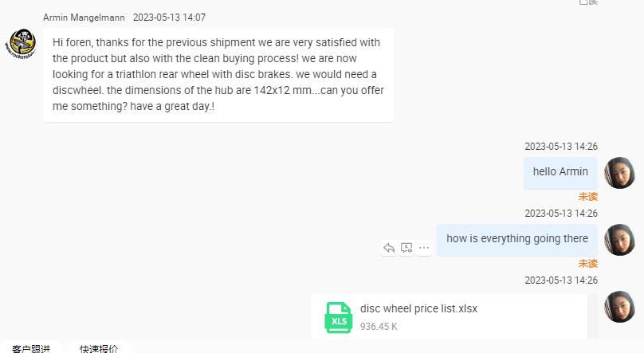
Task: Click the translate message icon
Action: [x=406, y=248]
